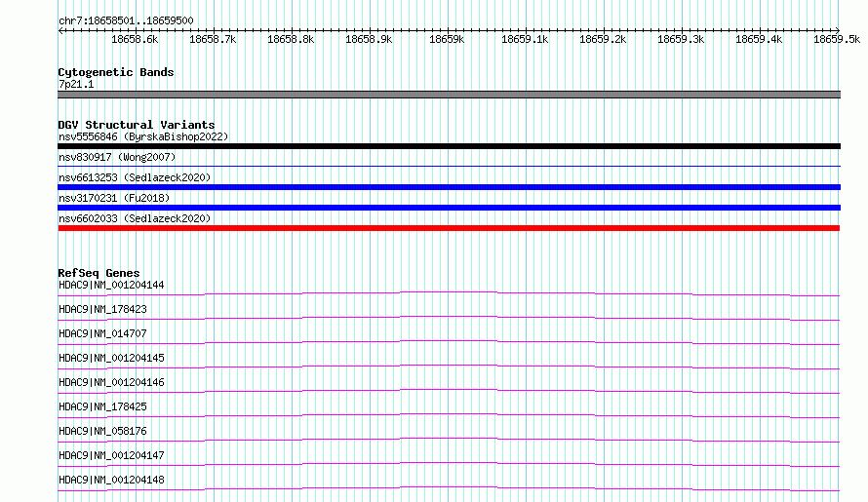868x502 pixels.
Task: Click the blue nsv3170231 variant bar
Action: click(x=449, y=208)
